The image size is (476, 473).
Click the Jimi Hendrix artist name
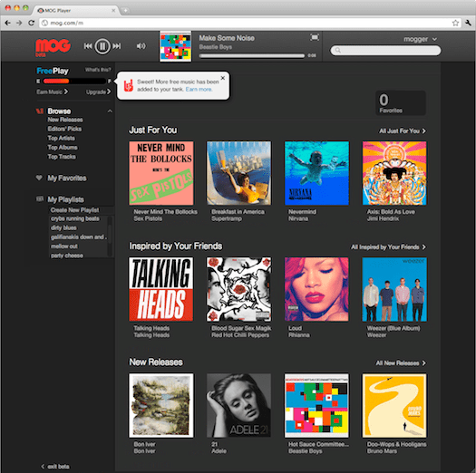[383, 218]
